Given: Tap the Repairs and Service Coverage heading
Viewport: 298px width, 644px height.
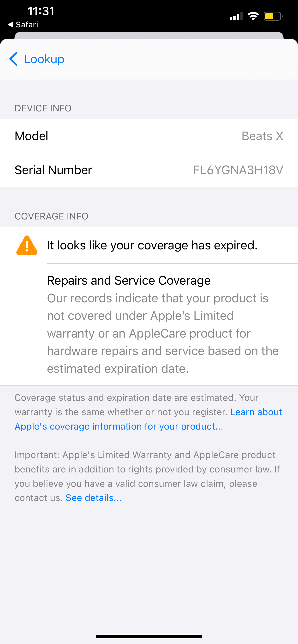Looking at the screenshot, I should point(128,280).
